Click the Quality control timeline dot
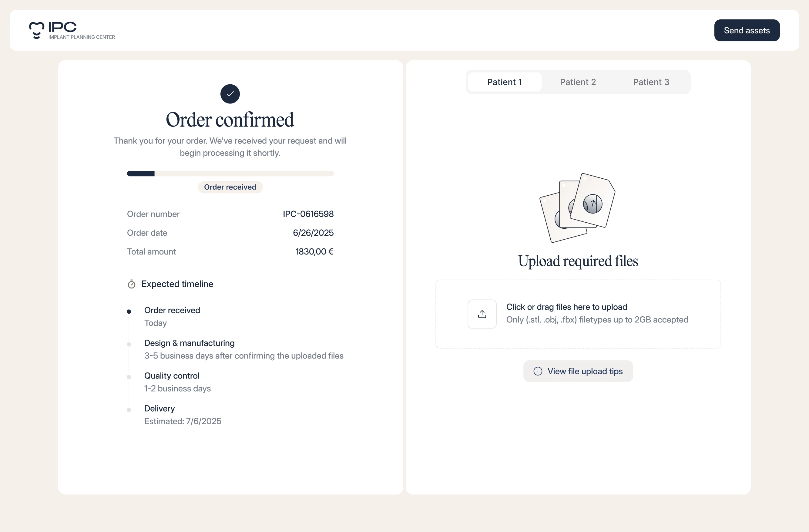This screenshot has height=532, width=809. (x=129, y=377)
